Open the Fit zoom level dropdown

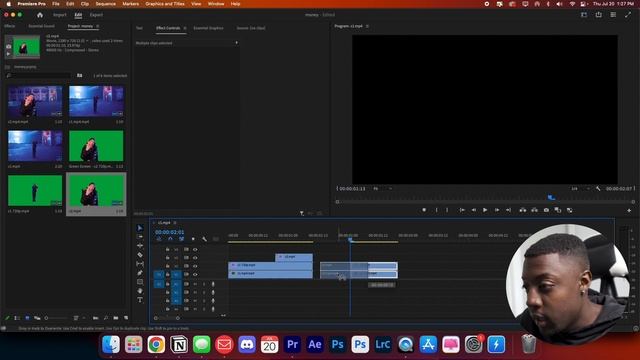pyautogui.click(x=383, y=189)
